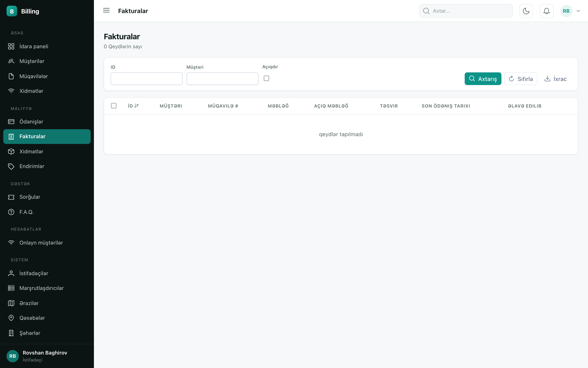Toggle the hamburger sidebar menu icon

106,10
